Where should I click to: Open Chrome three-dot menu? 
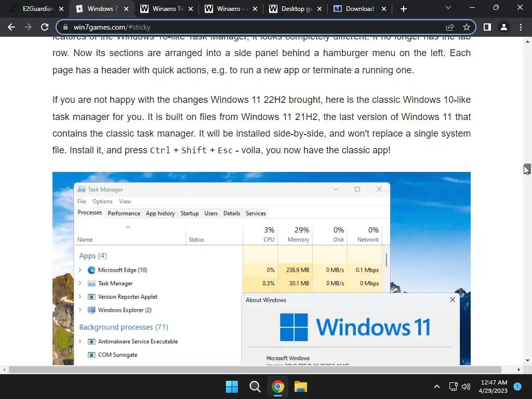(521, 27)
